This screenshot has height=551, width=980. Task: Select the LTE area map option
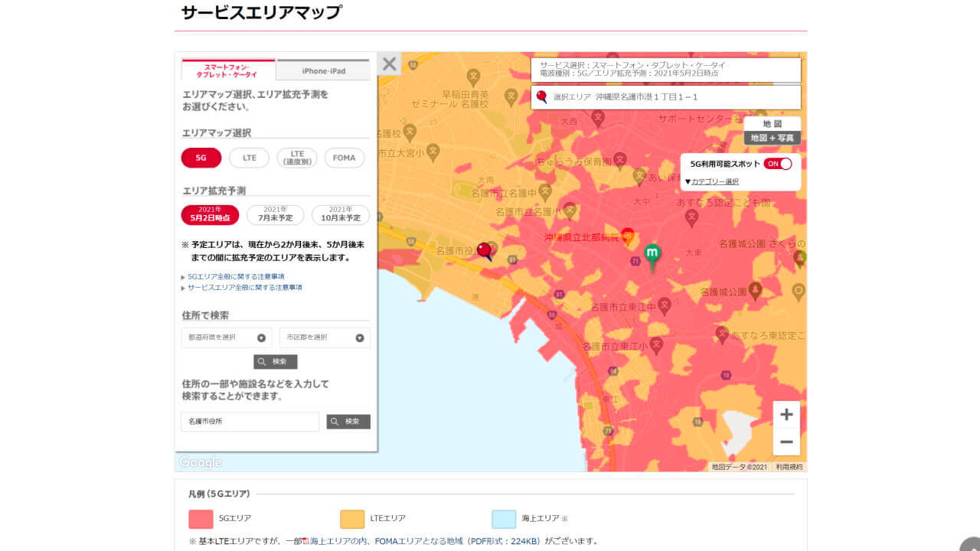(x=248, y=158)
